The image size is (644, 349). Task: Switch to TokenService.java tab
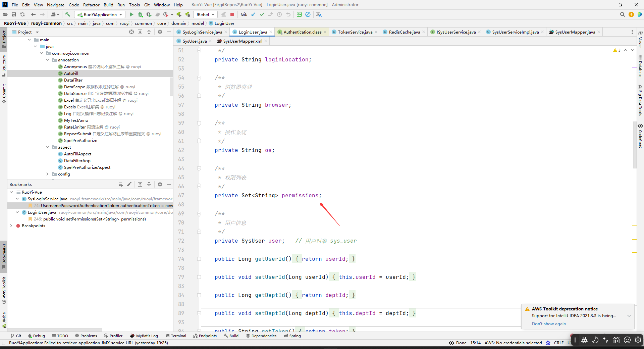tap(355, 32)
